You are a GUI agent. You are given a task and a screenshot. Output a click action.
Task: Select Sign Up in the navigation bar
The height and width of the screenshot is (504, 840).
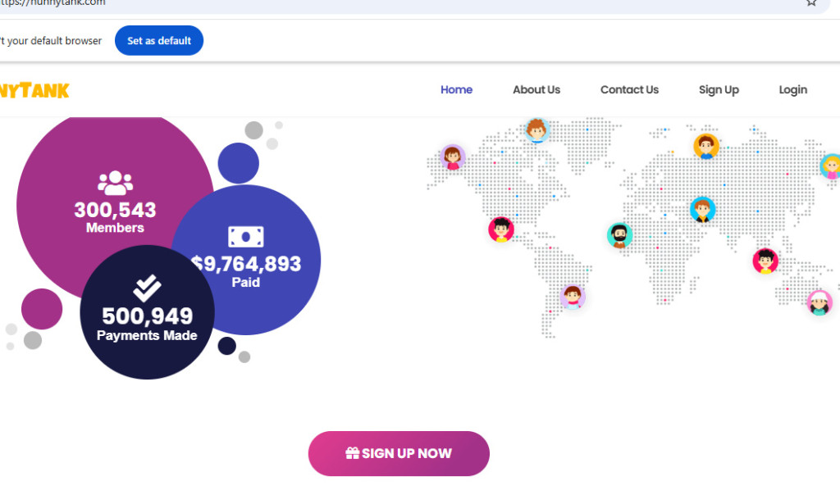point(719,89)
